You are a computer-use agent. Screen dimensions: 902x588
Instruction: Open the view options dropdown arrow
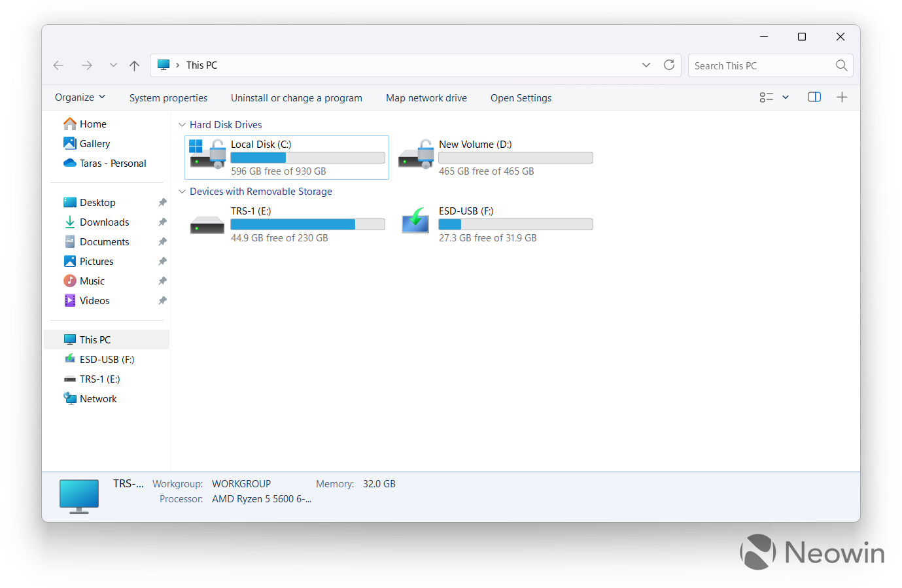tap(786, 97)
